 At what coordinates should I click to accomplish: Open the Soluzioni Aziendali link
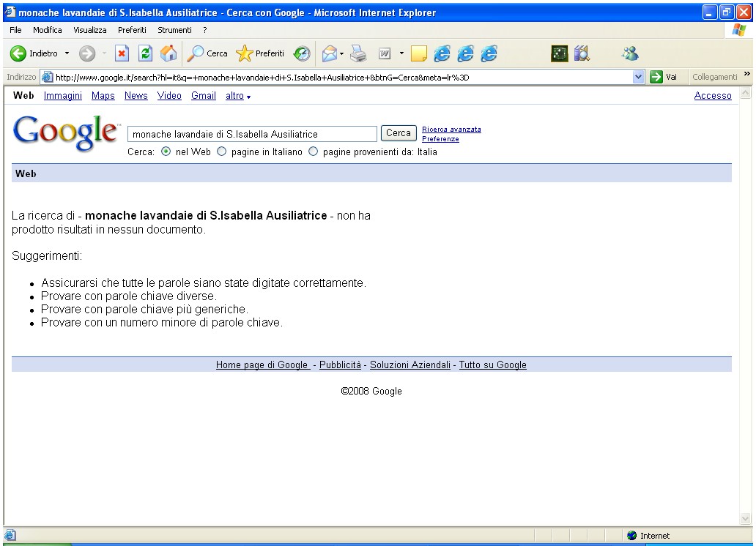[409, 364]
